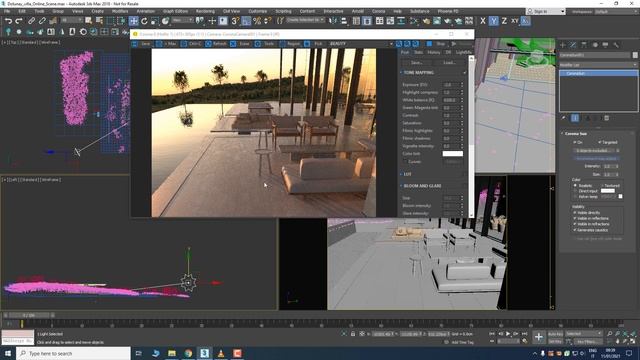The width and height of the screenshot is (640, 360).
Task: Click the Pin Stack icon under modifier list
Action: 564,118
